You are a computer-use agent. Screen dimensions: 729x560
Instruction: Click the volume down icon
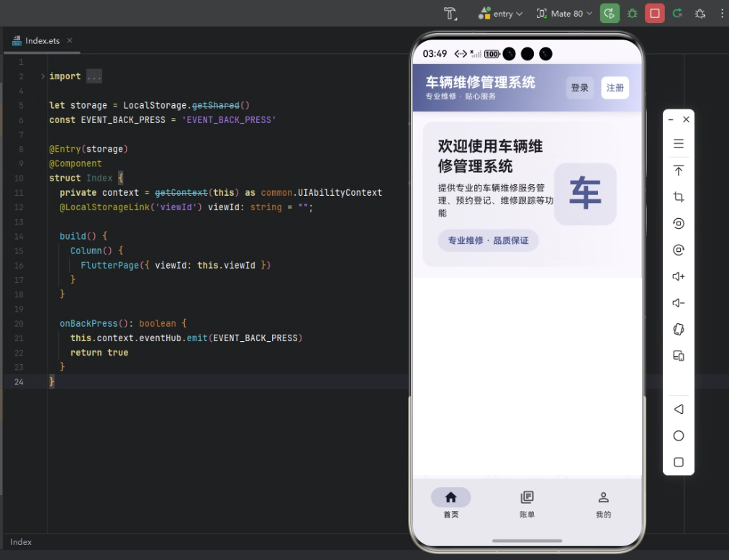[679, 303]
